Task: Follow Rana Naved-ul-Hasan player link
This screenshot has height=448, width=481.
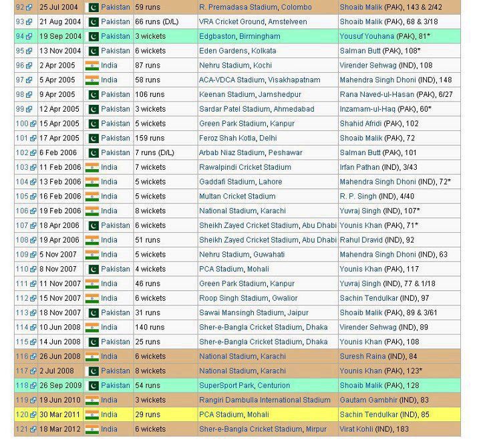Action: point(377,94)
